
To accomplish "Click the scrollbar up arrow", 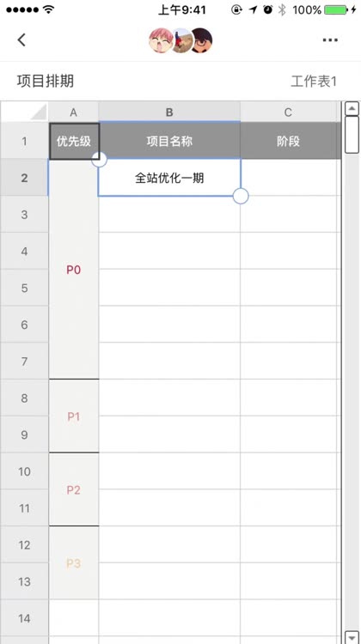I will 352,108.
